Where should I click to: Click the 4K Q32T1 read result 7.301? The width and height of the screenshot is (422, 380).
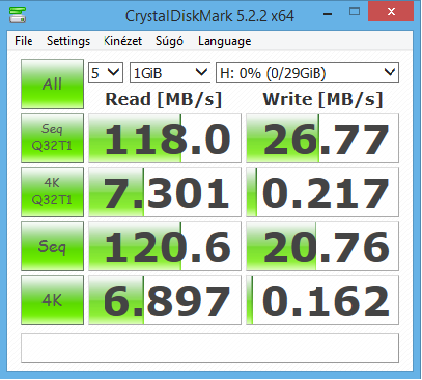(165, 192)
